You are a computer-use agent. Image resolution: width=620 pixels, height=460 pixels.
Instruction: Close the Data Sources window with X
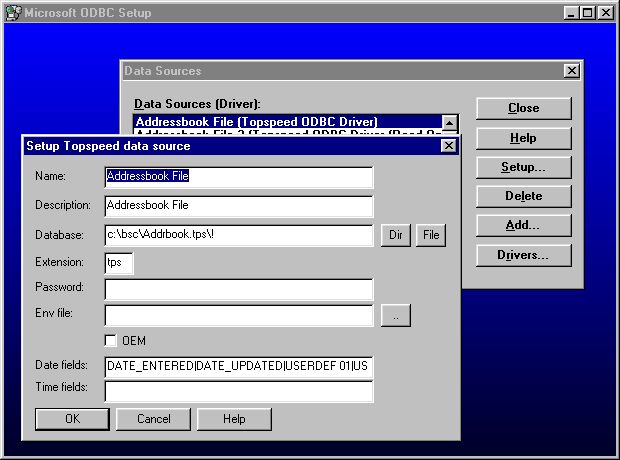tap(572, 71)
